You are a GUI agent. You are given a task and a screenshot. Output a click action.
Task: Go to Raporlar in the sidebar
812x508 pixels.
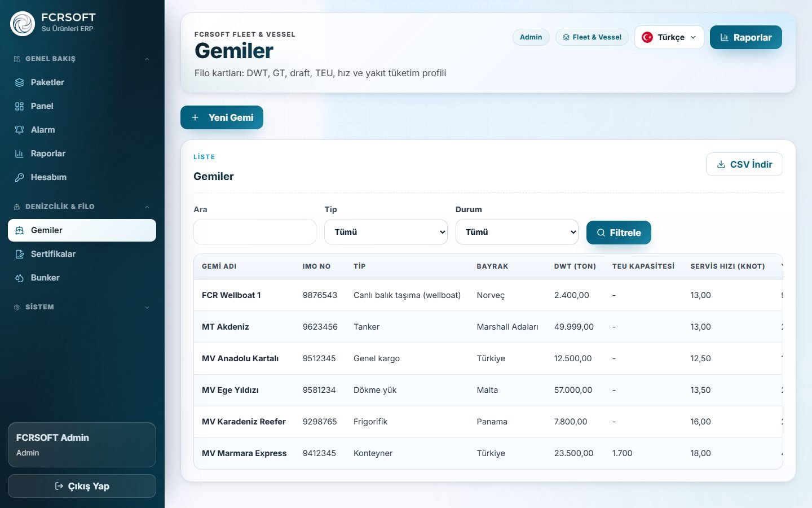tap(82, 154)
